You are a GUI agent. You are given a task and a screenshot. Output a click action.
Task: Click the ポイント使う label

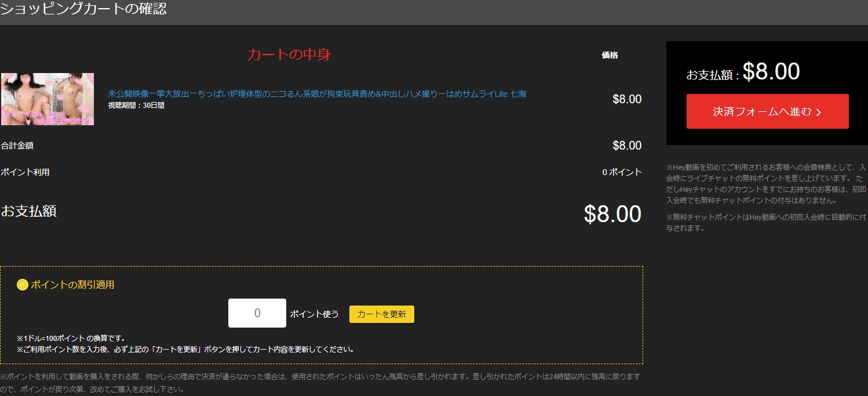[314, 314]
